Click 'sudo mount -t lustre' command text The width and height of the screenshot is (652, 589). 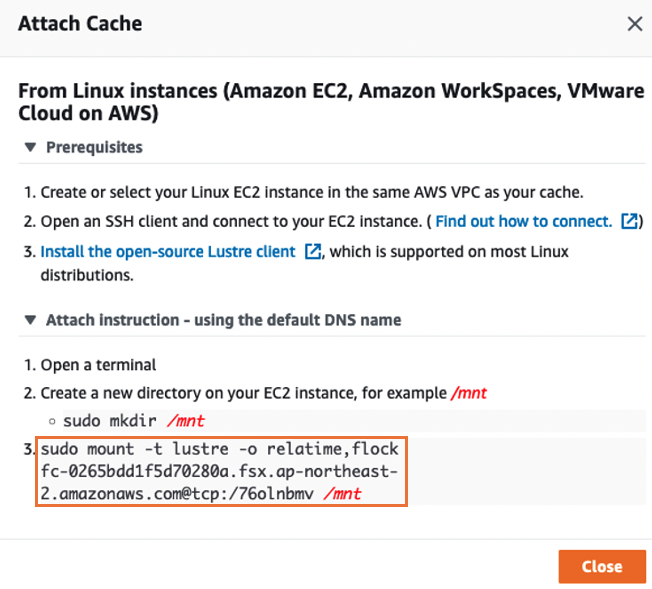pos(220,471)
